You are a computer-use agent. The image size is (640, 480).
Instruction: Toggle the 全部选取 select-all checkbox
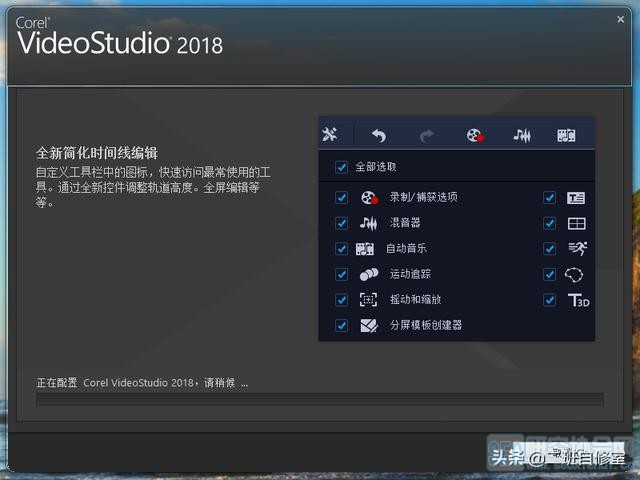coord(342,167)
